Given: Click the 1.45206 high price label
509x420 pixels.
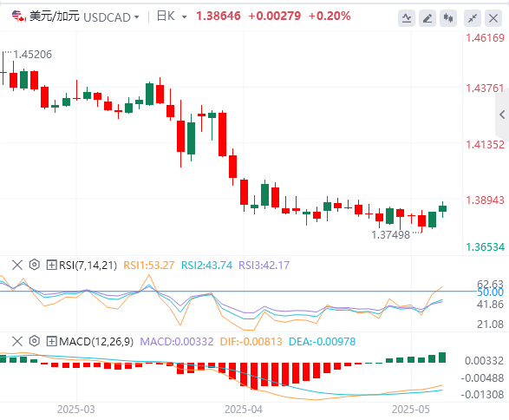Looking at the screenshot, I should (x=32, y=55).
